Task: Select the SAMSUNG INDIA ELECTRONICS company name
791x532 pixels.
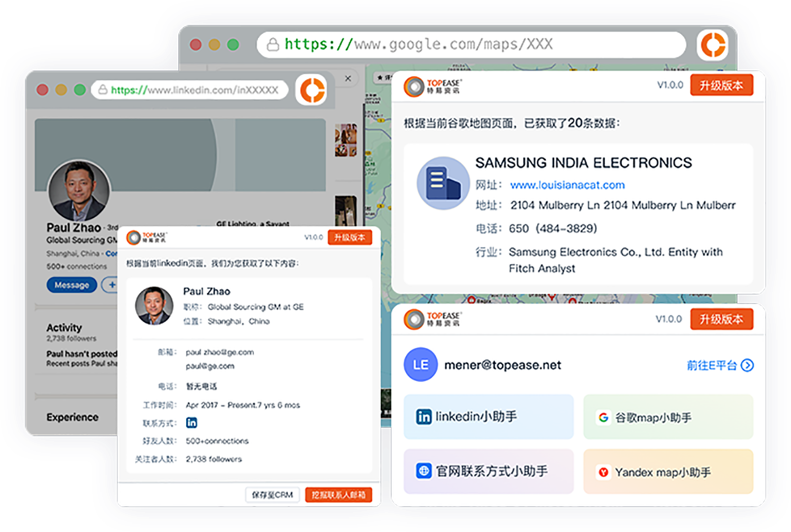Action: [x=583, y=163]
